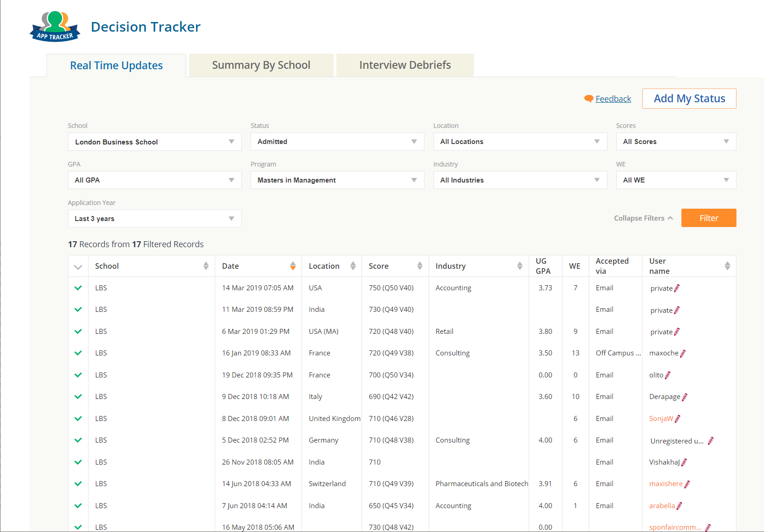
Task: Toggle the checkmark on the 14 Mar 2019 row
Action: click(78, 288)
